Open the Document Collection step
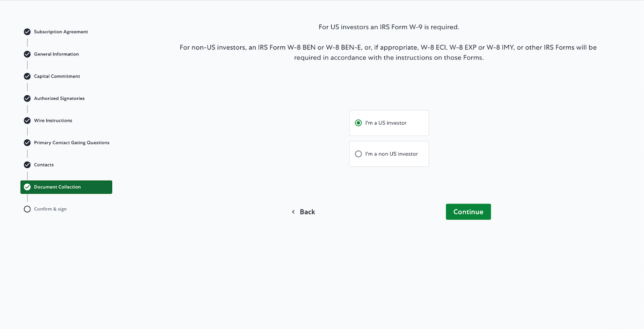 [x=57, y=187]
